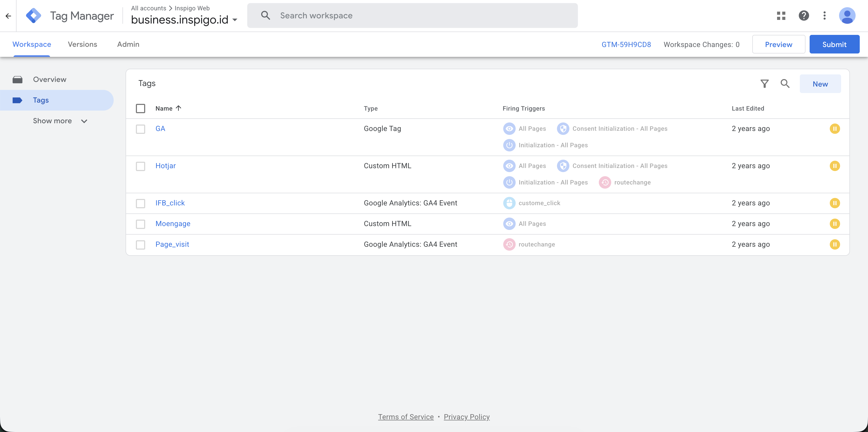Open the Moengage tag link
This screenshot has width=868, height=432.
pos(173,224)
